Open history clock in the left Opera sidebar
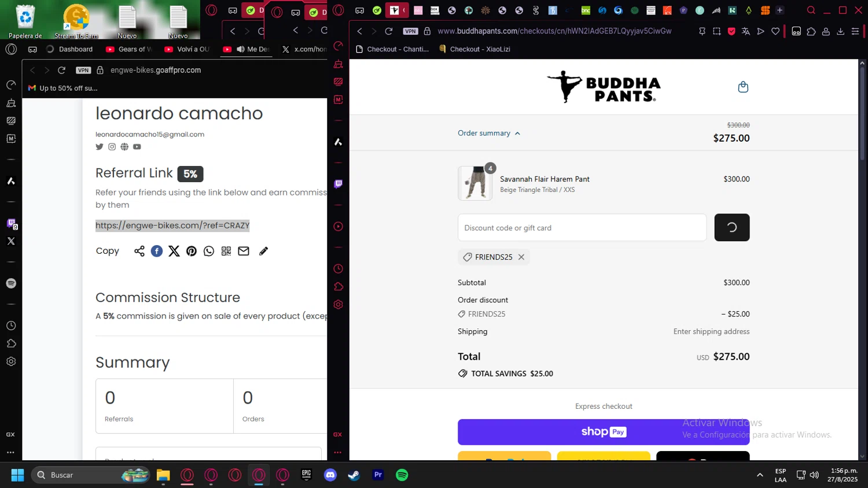 (x=11, y=326)
